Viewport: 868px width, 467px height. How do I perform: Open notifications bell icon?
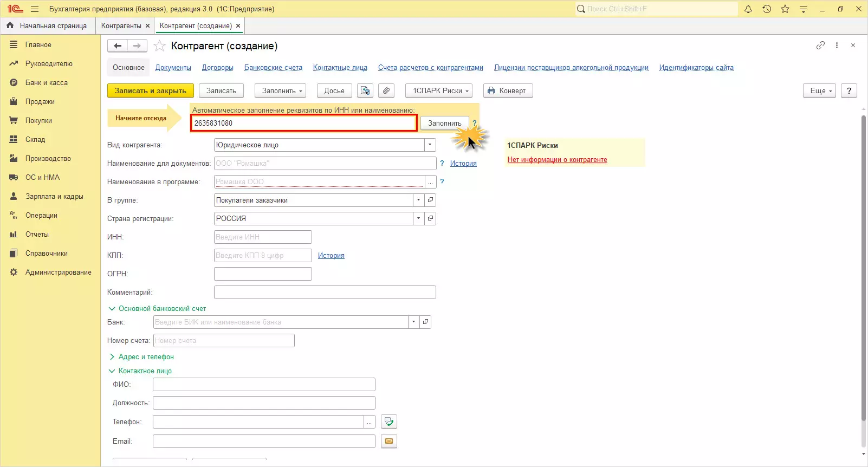click(748, 9)
